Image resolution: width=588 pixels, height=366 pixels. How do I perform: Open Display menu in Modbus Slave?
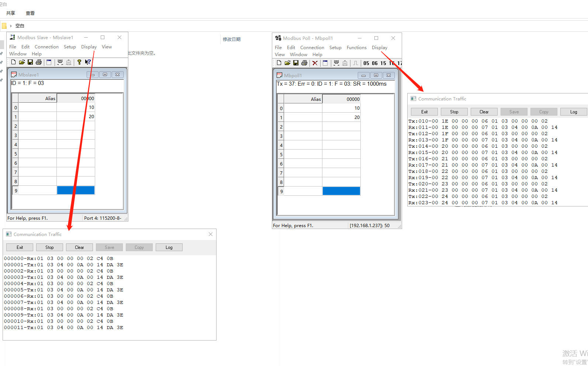[89, 47]
